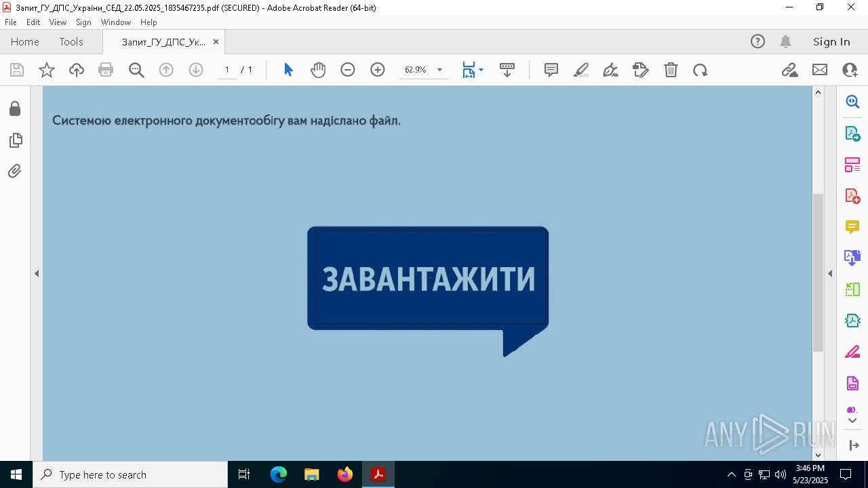
Task: Click the Windows Start button
Action: 16,474
